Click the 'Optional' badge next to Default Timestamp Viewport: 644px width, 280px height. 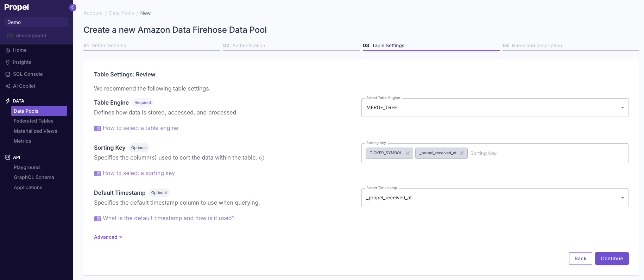[x=159, y=193]
